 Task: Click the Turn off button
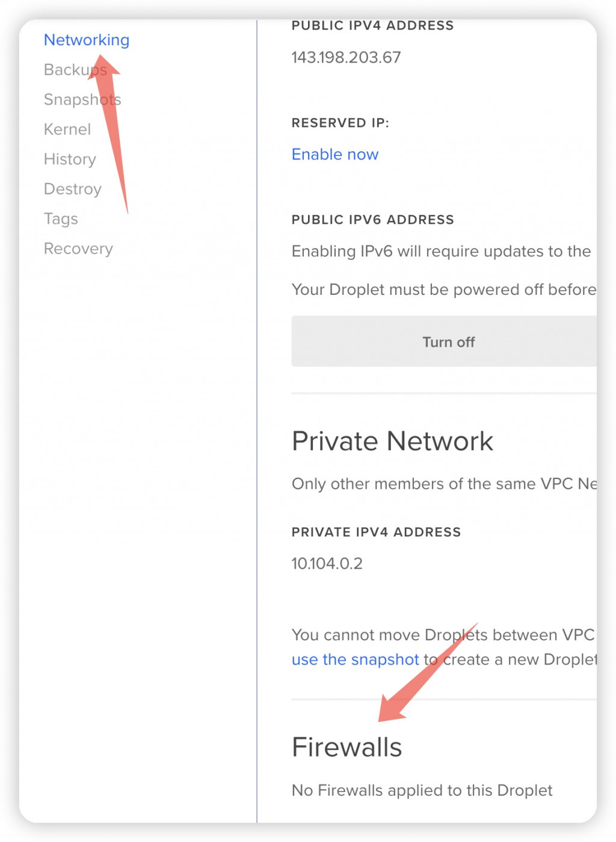445,342
